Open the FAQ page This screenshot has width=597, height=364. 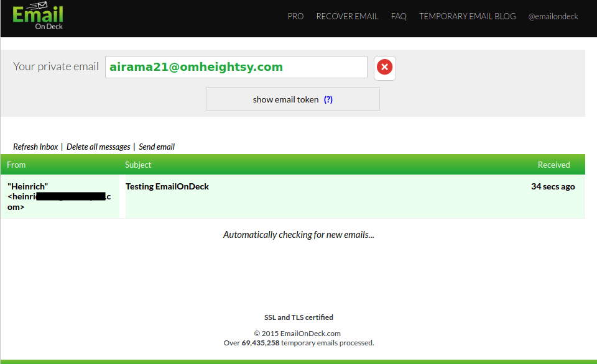click(399, 16)
